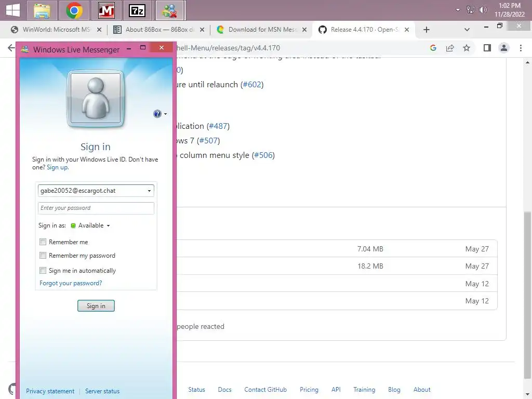Click Forgot your password link
Screen dimensions: 532x399
coord(71,283)
